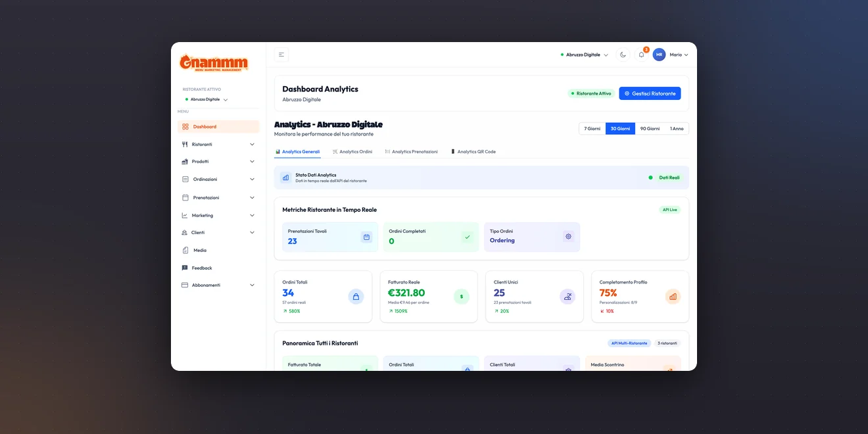Toggle the sidebar with the hamburger button
The height and width of the screenshot is (434, 868).
pyautogui.click(x=281, y=55)
